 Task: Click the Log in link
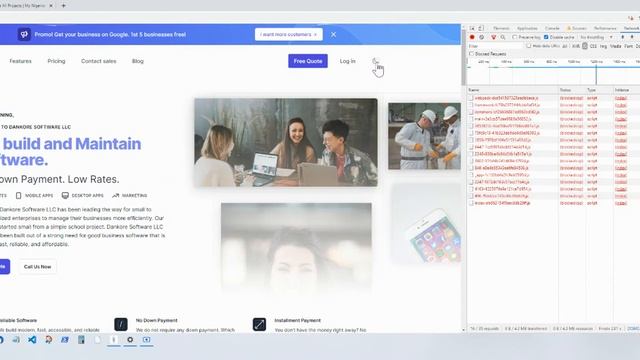click(347, 61)
